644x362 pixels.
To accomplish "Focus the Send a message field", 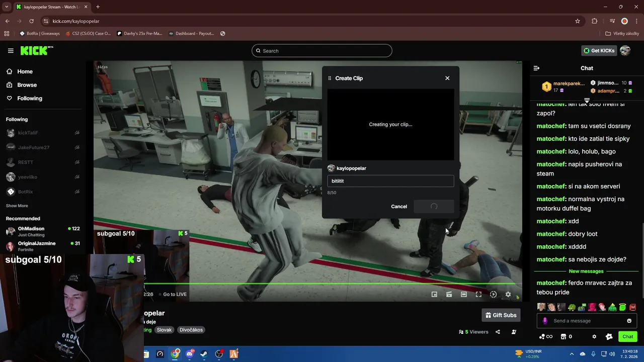I will (586, 321).
